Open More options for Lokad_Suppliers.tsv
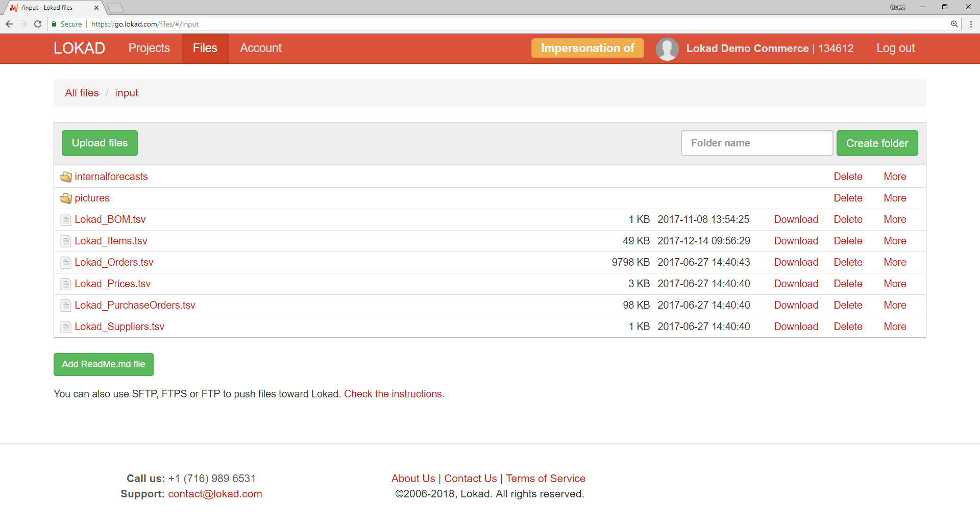Image resolution: width=980 pixels, height=529 pixels. point(895,326)
